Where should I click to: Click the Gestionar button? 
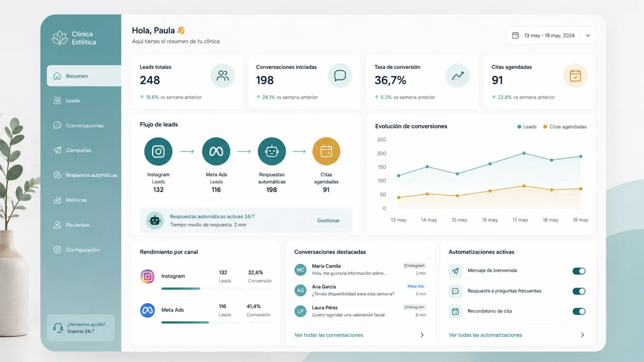click(328, 220)
